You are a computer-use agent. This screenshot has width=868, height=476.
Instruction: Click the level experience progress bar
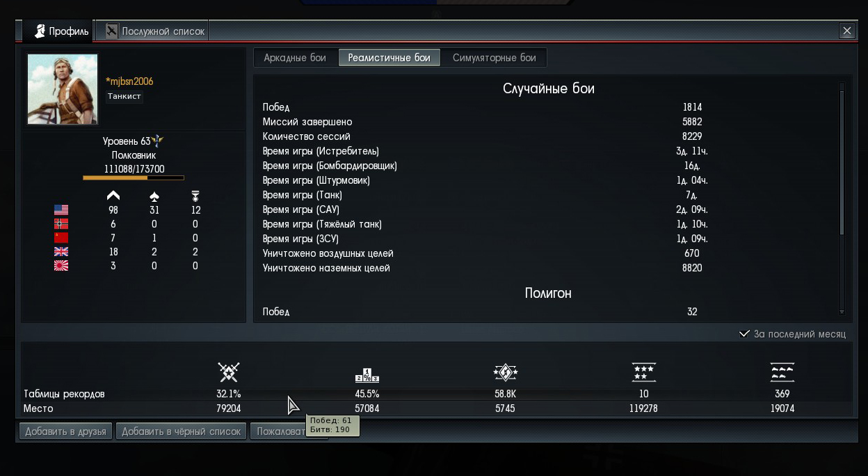(134, 178)
